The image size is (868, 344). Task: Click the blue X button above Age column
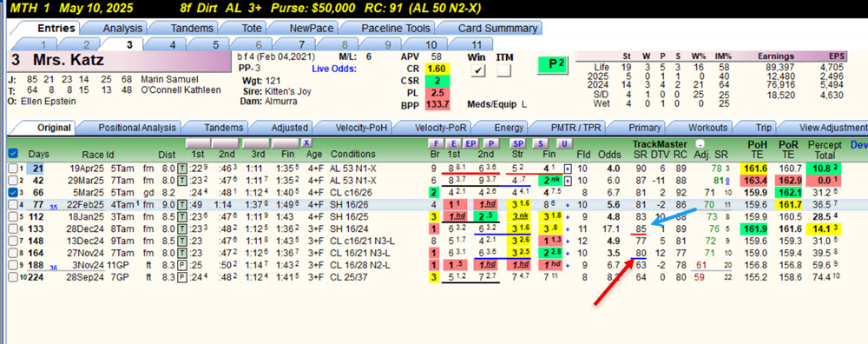306,143
